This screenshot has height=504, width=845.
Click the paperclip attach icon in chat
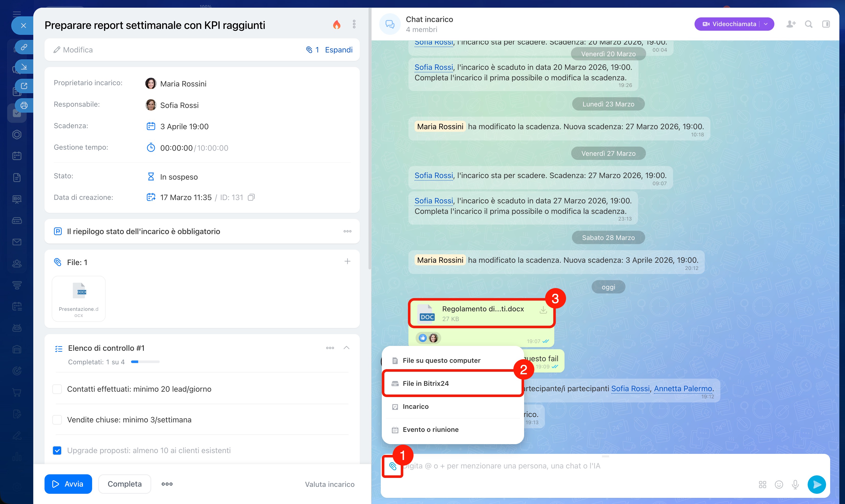pos(393,466)
